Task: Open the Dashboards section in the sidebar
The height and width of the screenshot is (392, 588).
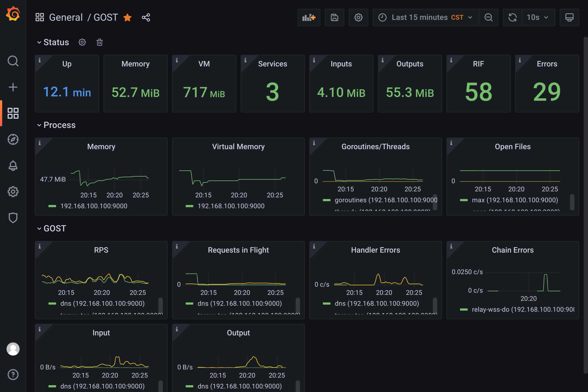Action: tap(13, 114)
